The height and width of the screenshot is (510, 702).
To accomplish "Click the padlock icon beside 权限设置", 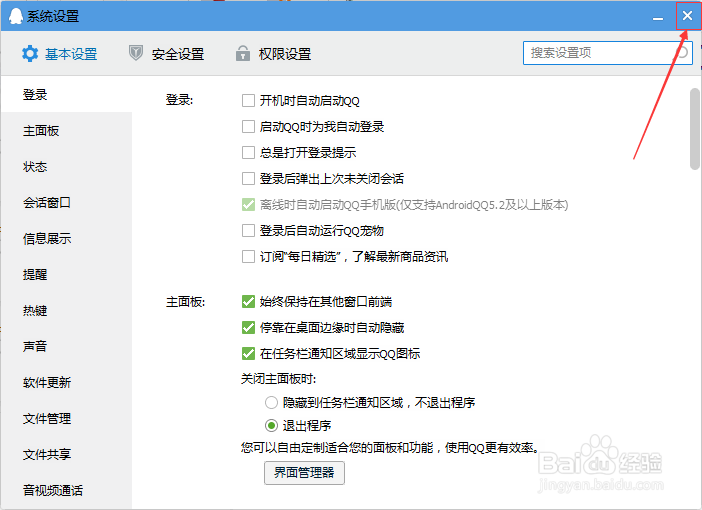I will pyautogui.click(x=243, y=53).
